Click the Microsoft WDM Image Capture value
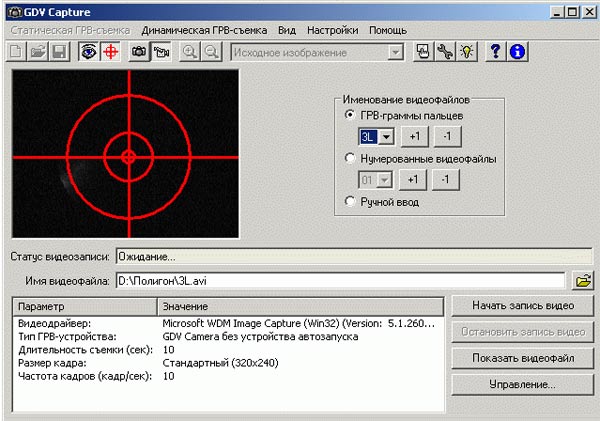Image resolution: width=600 pixels, height=421 pixels. click(x=298, y=323)
